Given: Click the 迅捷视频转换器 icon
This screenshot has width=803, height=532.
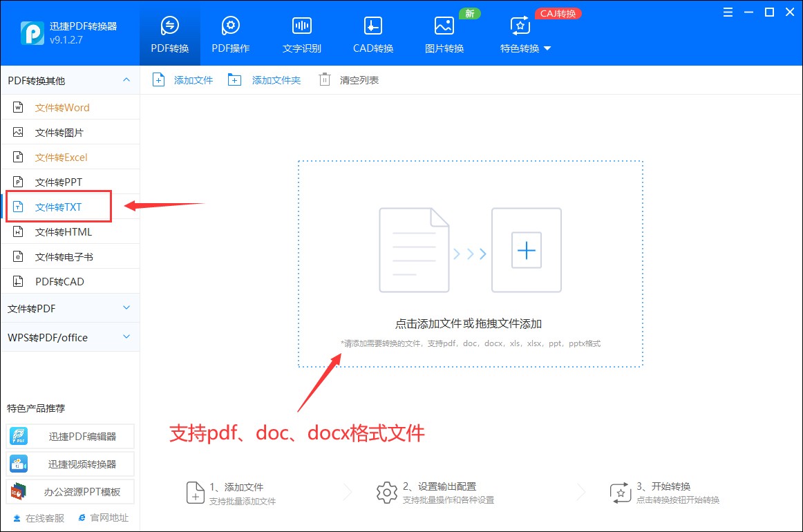Looking at the screenshot, I should (x=19, y=464).
